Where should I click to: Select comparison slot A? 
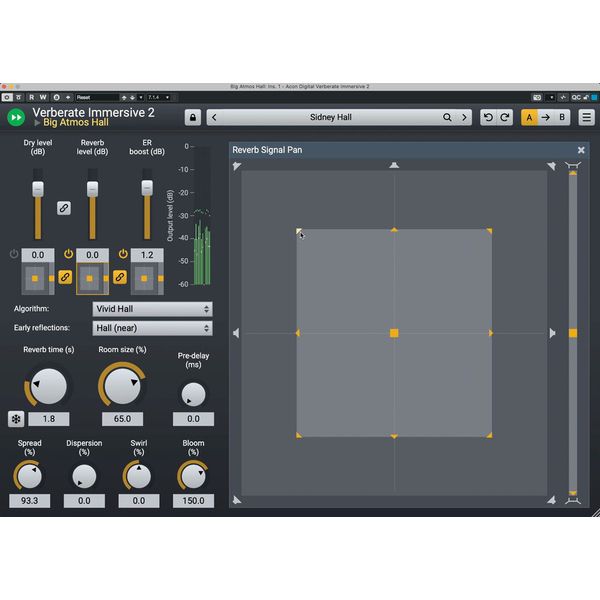(529, 117)
